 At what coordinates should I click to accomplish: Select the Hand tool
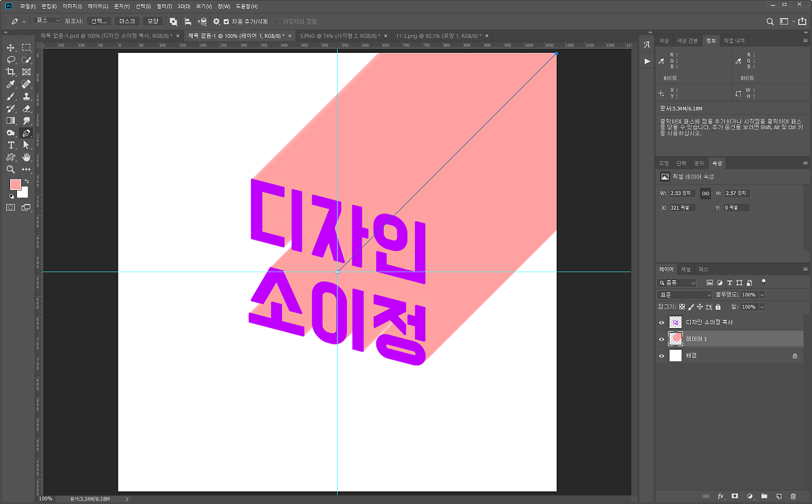point(26,157)
